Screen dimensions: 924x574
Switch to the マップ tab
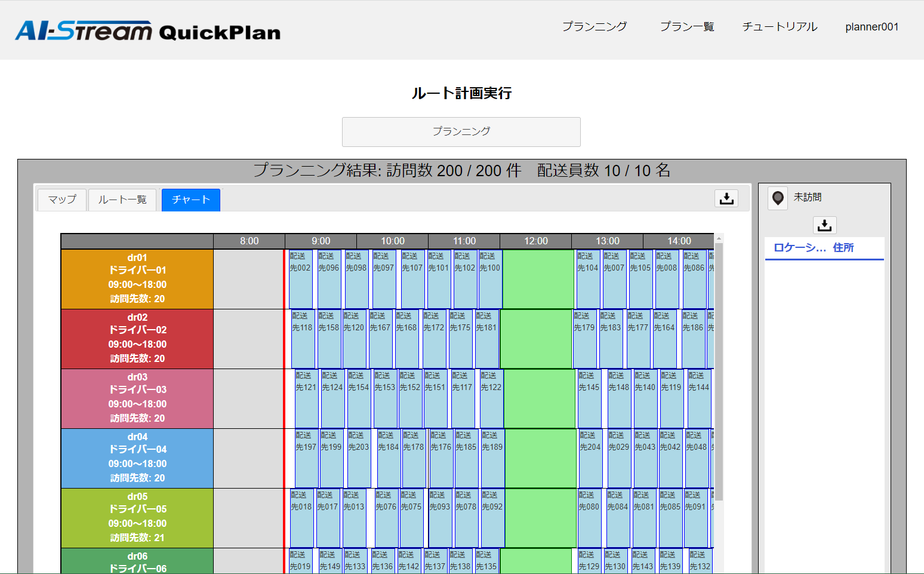pyautogui.click(x=62, y=199)
